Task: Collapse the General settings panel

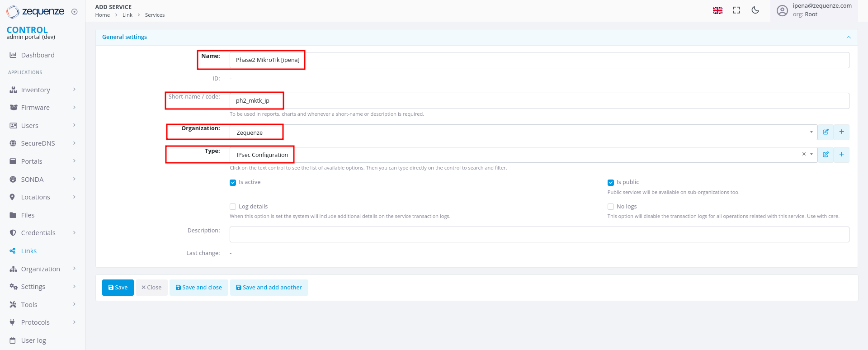Action: pyautogui.click(x=848, y=37)
